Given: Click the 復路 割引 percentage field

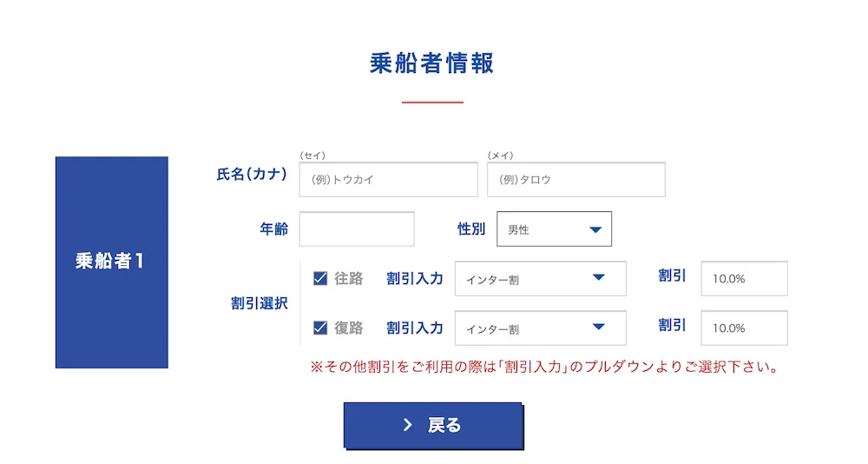Looking at the screenshot, I should tap(744, 328).
